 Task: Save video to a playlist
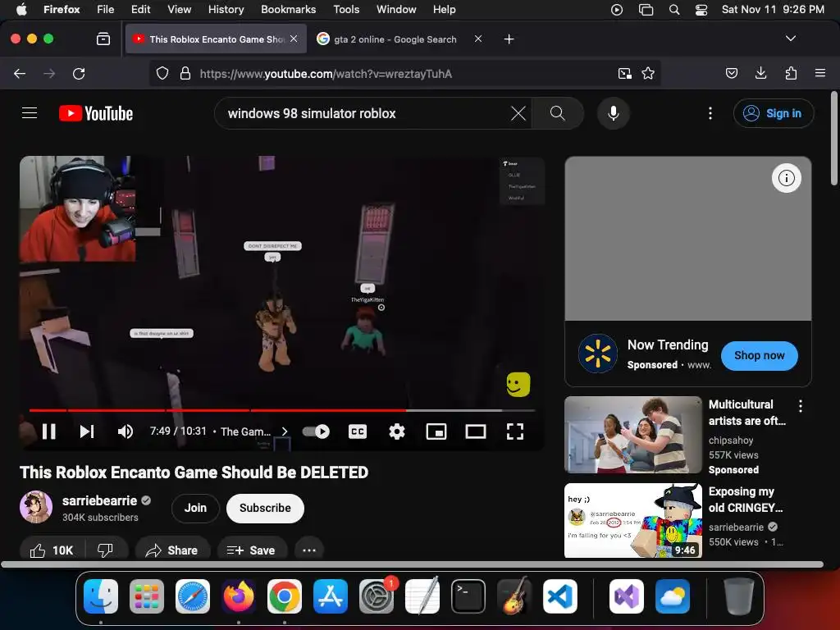pos(251,550)
